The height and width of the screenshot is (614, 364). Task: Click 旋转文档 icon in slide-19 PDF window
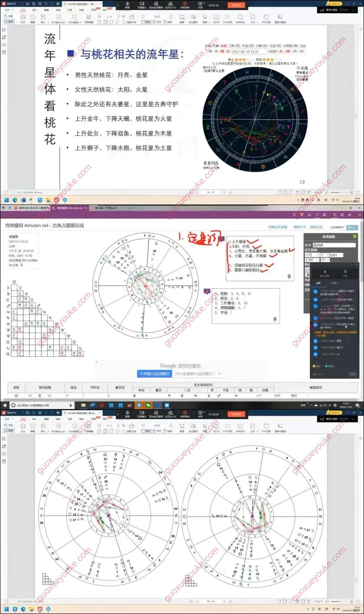(131, 19)
